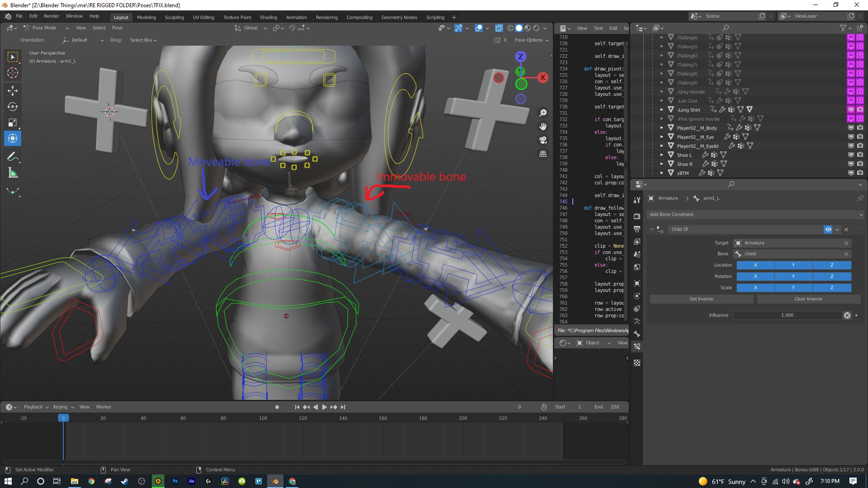This screenshot has width=868, height=488.
Task: Expand the -Long Shirt outliner item
Action: (x=661, y=110)
